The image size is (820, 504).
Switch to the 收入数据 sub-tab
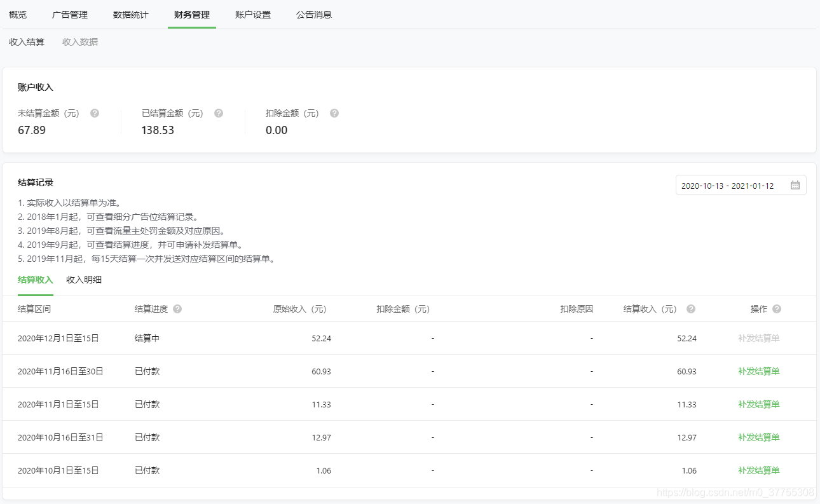point(80,42)
